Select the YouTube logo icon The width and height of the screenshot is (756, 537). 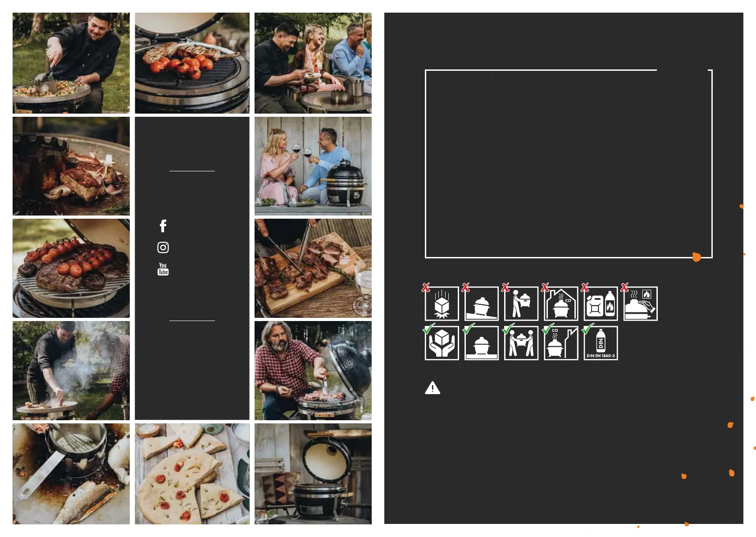[x=163, y=269]
